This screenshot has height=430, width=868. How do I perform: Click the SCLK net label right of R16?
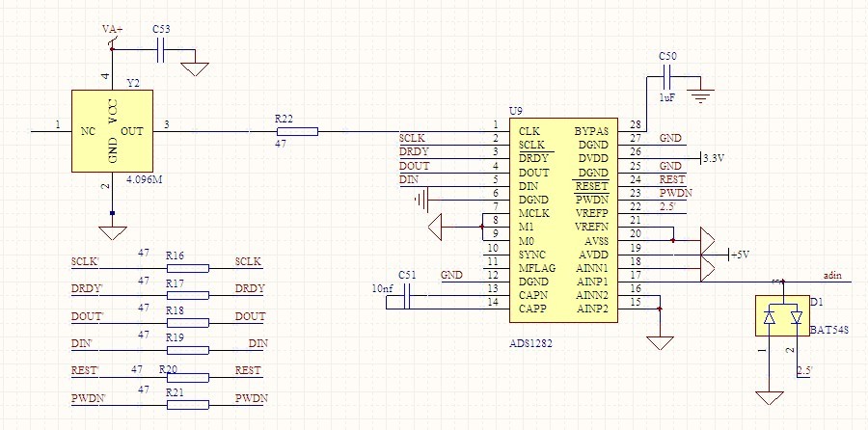tap(248, 261)
